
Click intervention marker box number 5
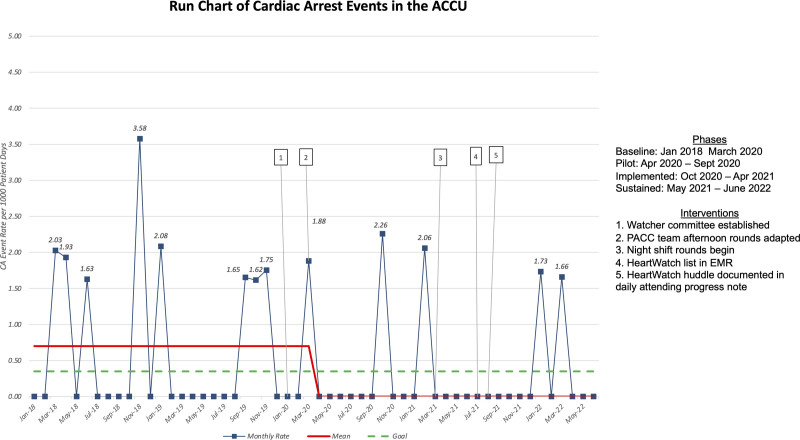pyautogui.click(x=496, y=155)
